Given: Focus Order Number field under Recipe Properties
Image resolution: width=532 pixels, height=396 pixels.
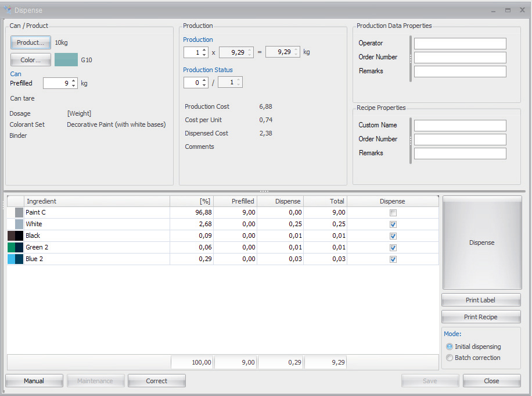Looking at the screenshot, I should click(460, 139).
